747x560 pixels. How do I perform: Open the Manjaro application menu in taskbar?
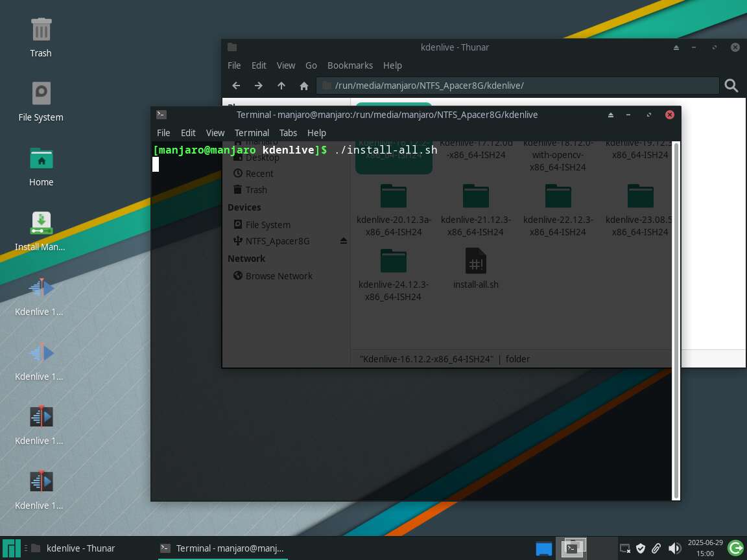coord(11,548)
